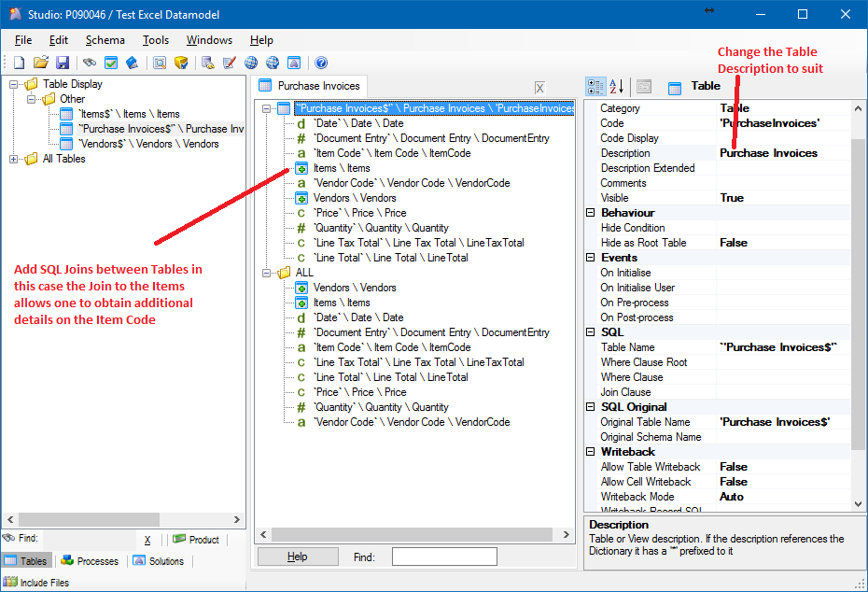Screen dimensions: 868x592
Task: Click the property grid scrollbar down arrow
Action: pos(858,504)
